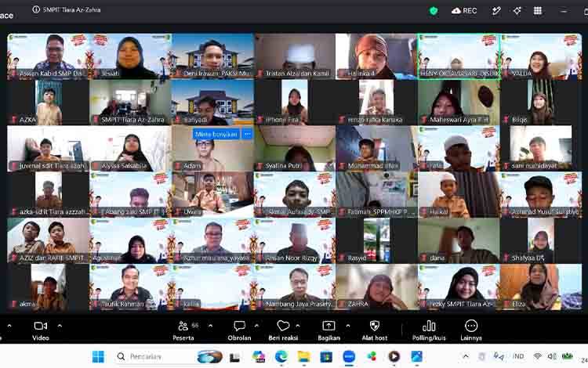The height and width of the screenshot is (368, 588).
Task: Open the grid view layout icon
Action: click(x=538, y=11)
